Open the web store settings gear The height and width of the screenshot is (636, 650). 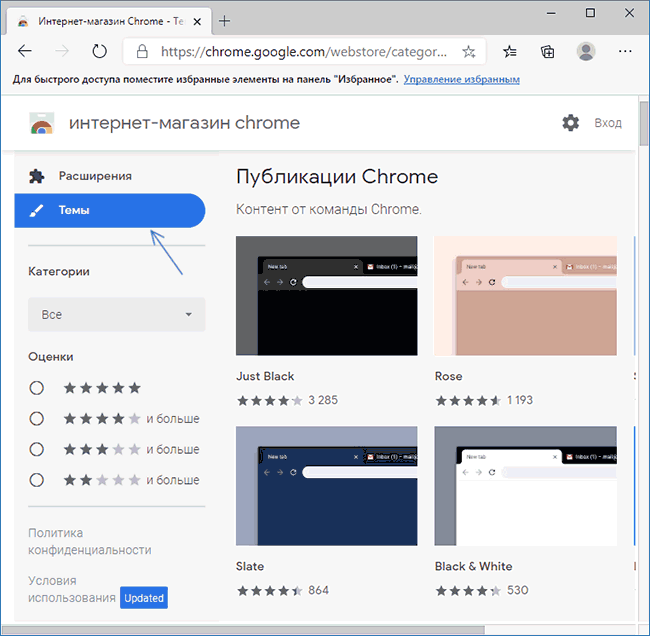[x=570, y=123]
